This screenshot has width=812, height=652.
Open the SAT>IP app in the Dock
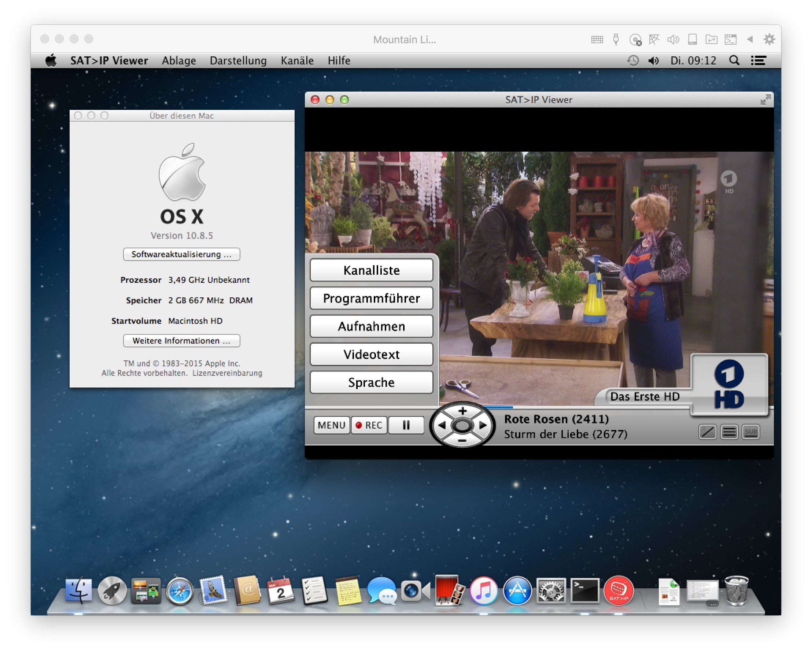[x=618, y=590]
